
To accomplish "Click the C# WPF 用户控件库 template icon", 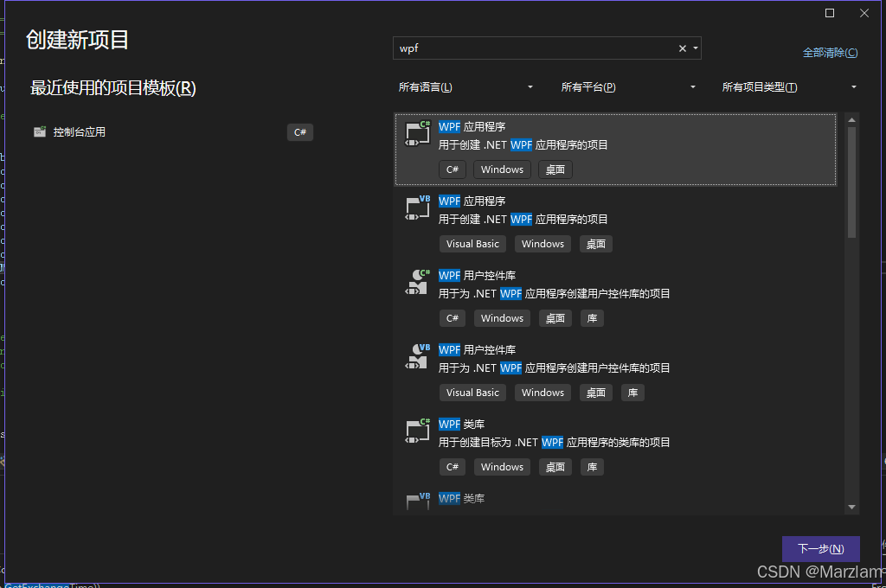I will 418,282.
